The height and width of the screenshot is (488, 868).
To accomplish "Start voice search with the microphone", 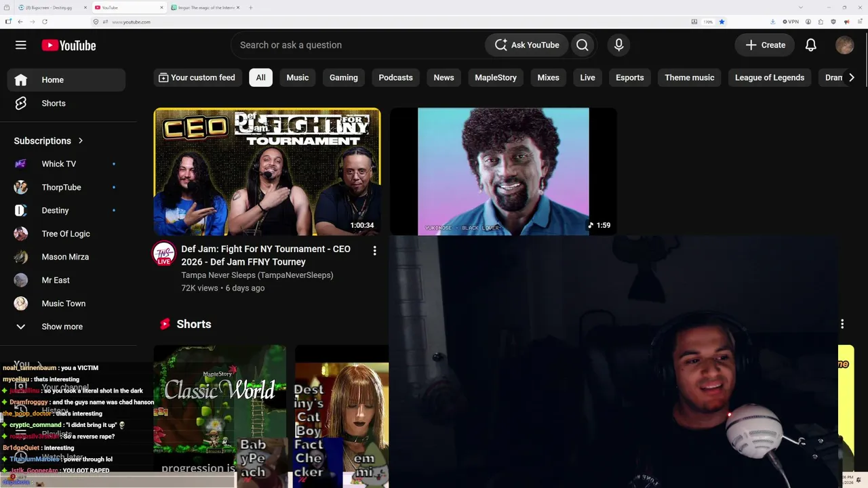I will click(618, 45).
